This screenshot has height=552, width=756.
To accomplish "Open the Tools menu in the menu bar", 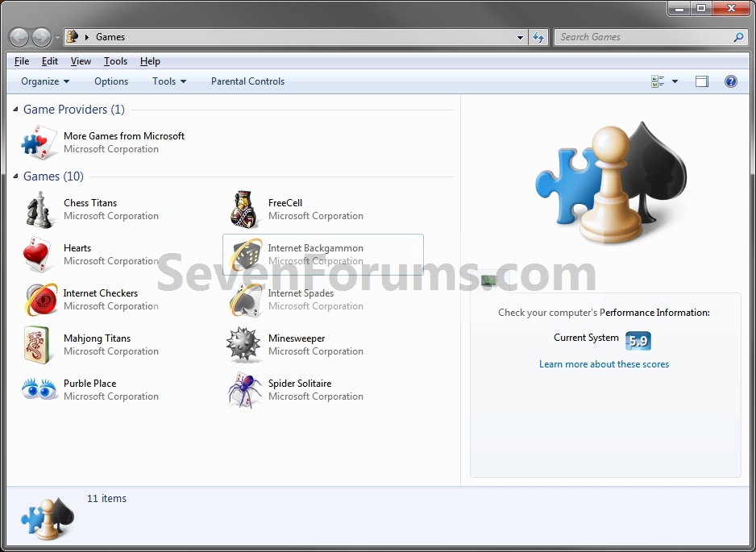I will point(115,61).
